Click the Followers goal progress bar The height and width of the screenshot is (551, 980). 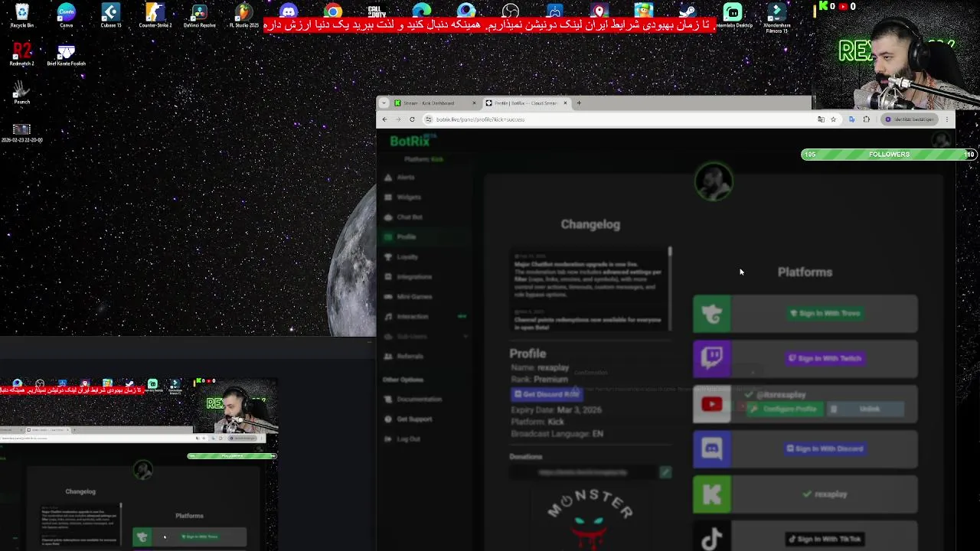[889, 155]
